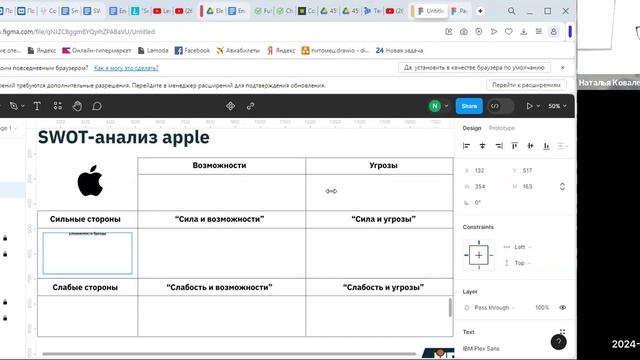Edit layer opacity 100% field
Screen dimensions: 640x360
(542, 308)
